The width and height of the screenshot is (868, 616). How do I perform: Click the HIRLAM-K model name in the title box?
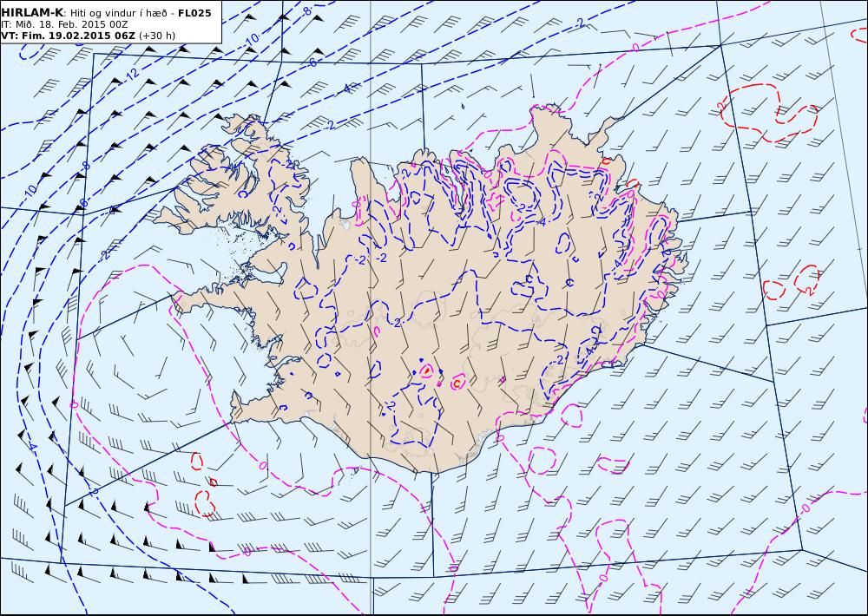(32, 13)
